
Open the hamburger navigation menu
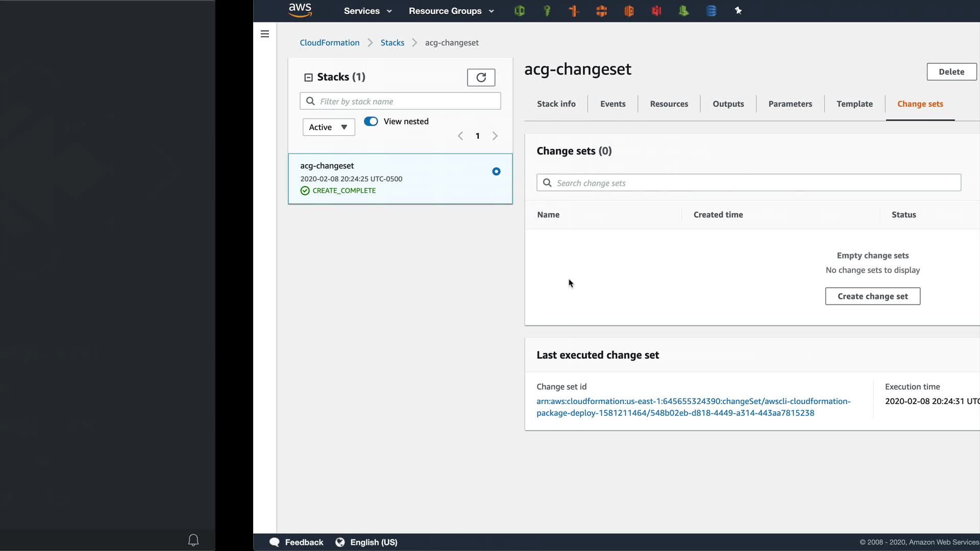(x=265, y=34)
